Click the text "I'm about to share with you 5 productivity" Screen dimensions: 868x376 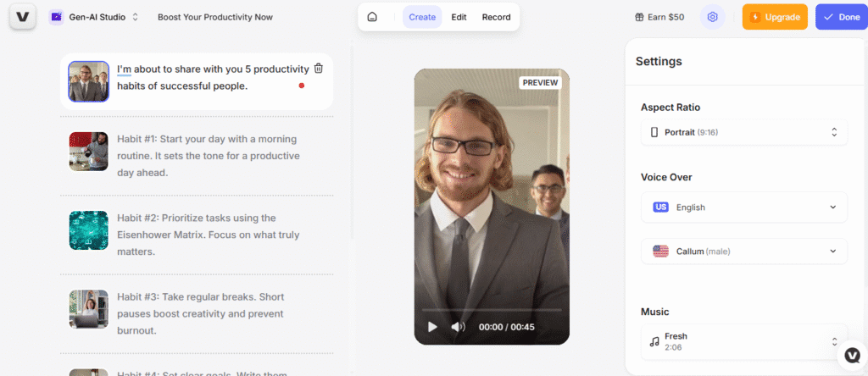pyautogui.click(x=213, y=69)
